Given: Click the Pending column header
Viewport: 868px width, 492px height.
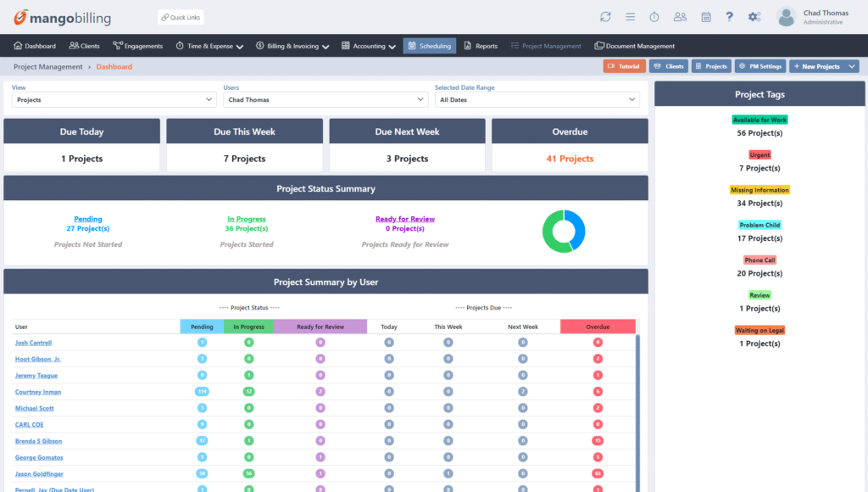Looking at the screenshot, I should tap(202, 327).
